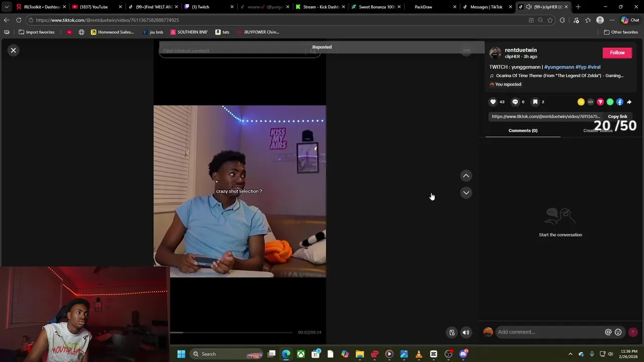Seek on the video progress bar
The image size is (644, 362).
pyautogui.click(x=231, y=332)
